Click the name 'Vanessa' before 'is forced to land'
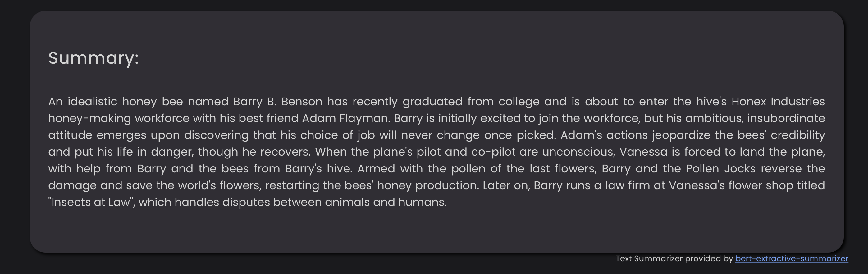The image size is (868, 274). (643, 152)
